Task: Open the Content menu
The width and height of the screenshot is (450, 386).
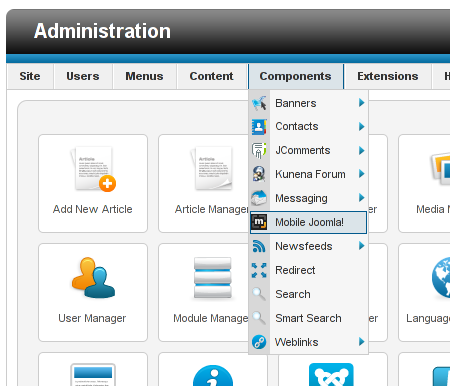Action: click(211, 76)
